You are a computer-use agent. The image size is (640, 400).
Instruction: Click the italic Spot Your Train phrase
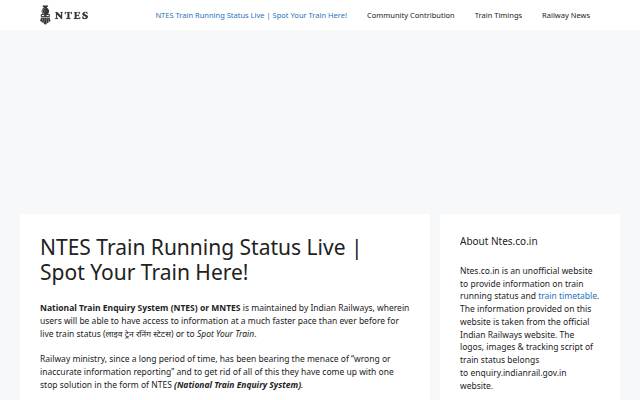(226, 334)
